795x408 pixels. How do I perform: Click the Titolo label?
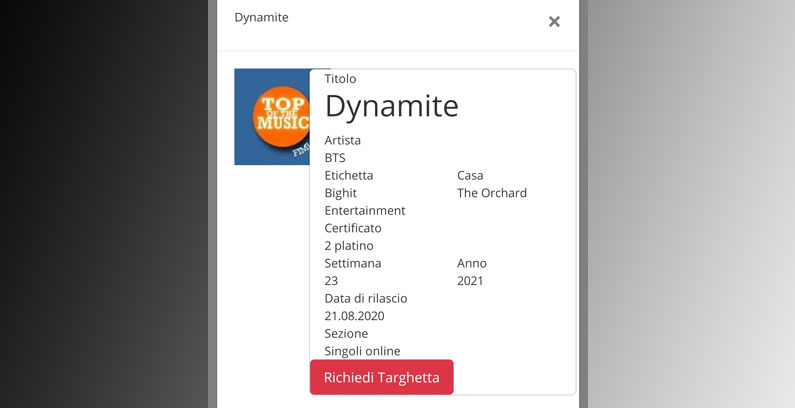(340, 79)
